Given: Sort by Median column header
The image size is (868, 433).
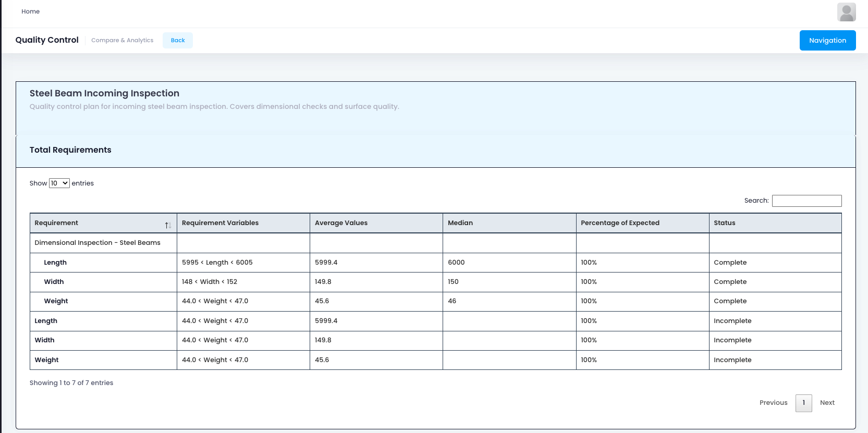Looking at the screenshot, I should [x=460, y=223].
